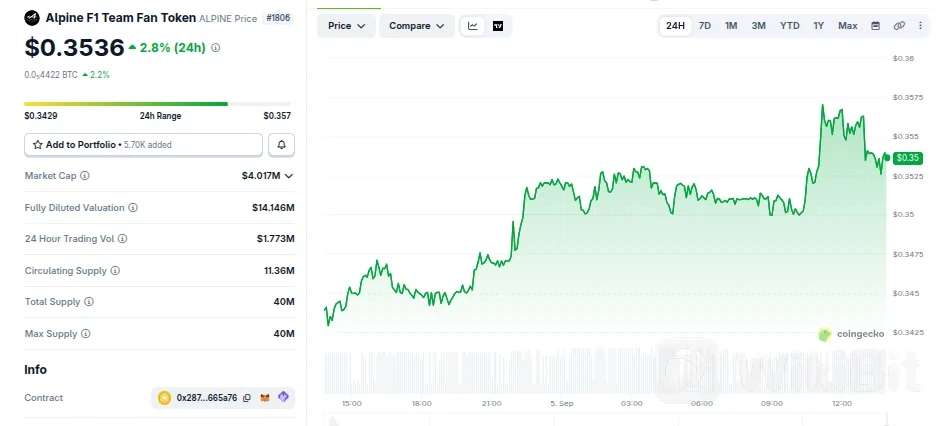Click the chart link share icon
Viewport: 940px width, 426px height.
[899, 26]
